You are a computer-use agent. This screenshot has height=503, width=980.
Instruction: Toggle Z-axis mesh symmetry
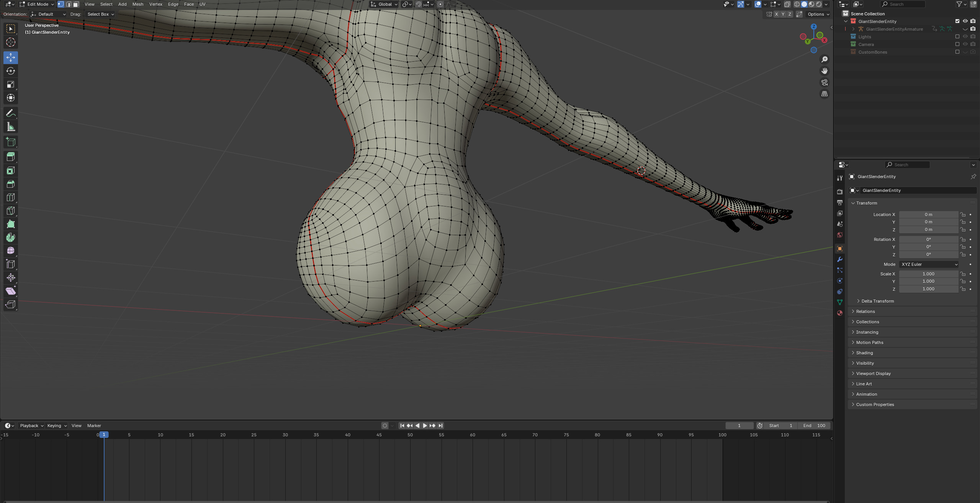pyautogui.click(x=789, y=14)
